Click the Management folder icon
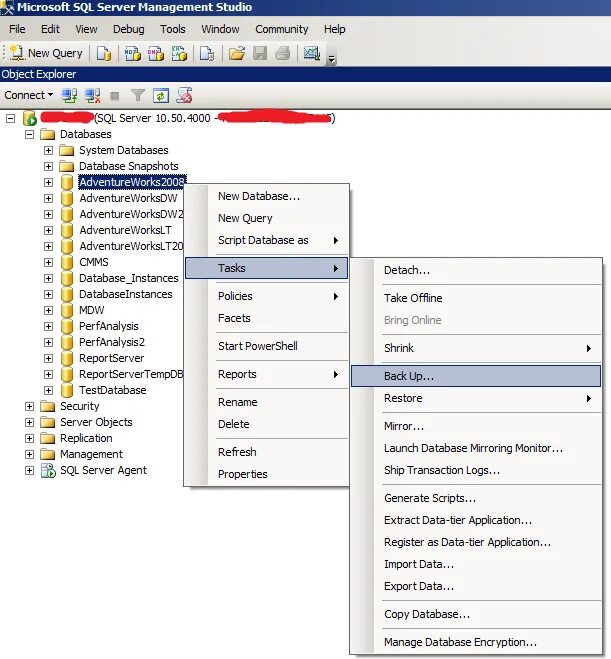 click(47, 454)
